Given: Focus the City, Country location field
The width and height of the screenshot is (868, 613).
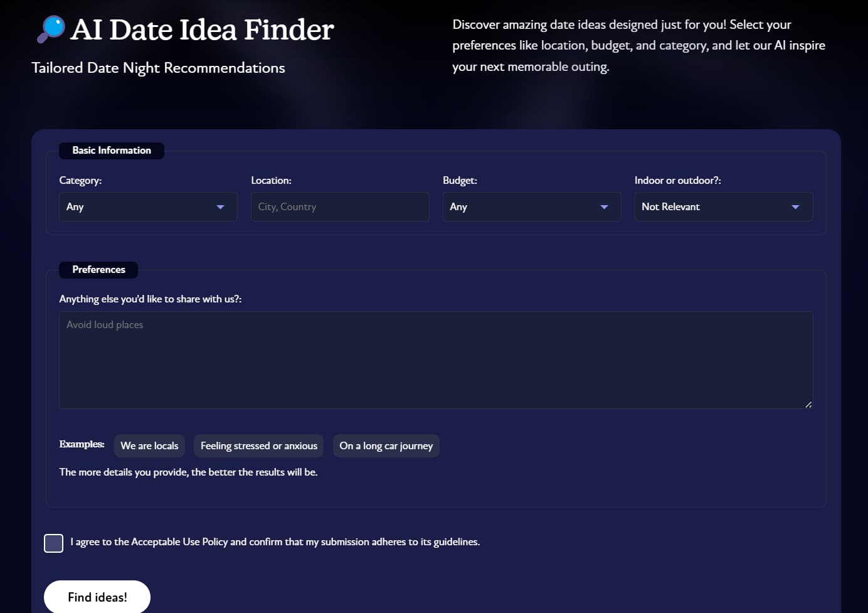Looking at the screenshot, I should (340, 206).
